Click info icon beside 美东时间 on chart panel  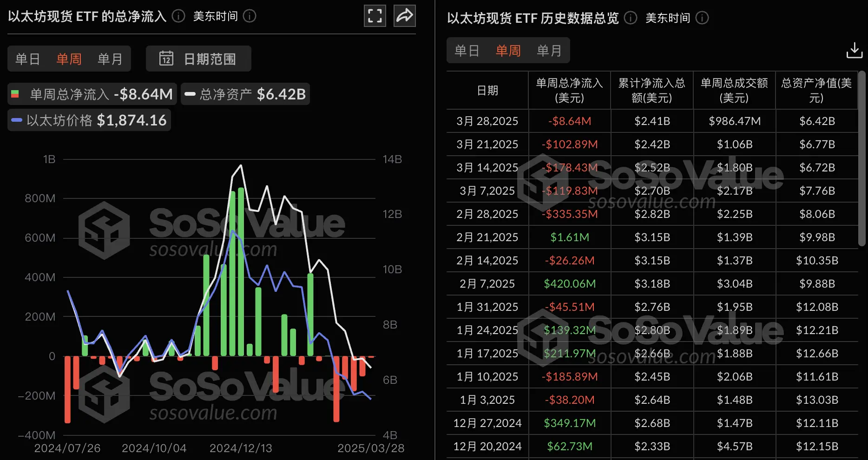click(x=250, y=16)
